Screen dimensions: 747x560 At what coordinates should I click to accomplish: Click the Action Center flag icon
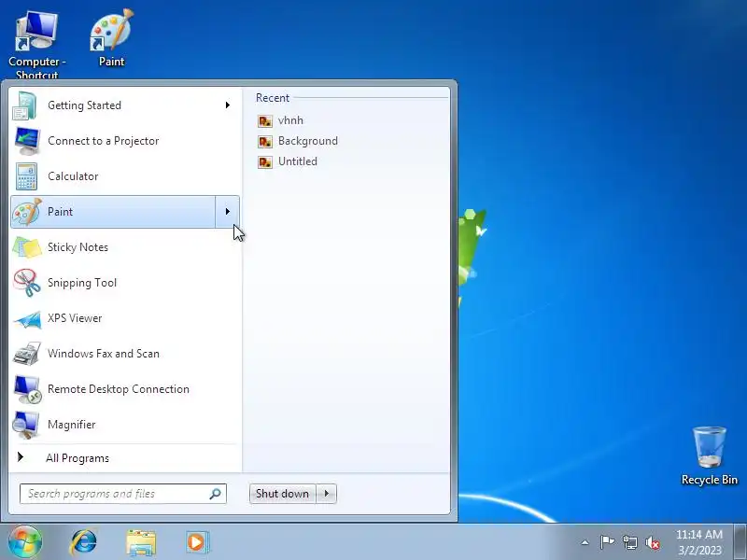point(607,542)
